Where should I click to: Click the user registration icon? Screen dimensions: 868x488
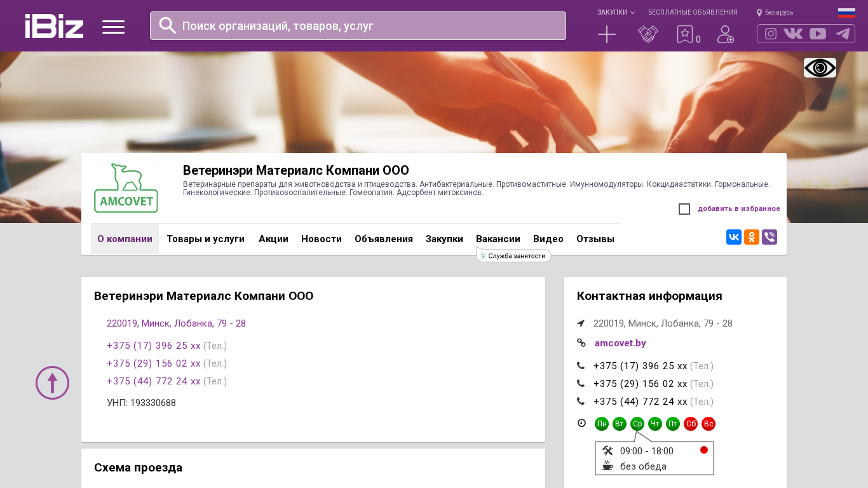[x=725, y=34]
